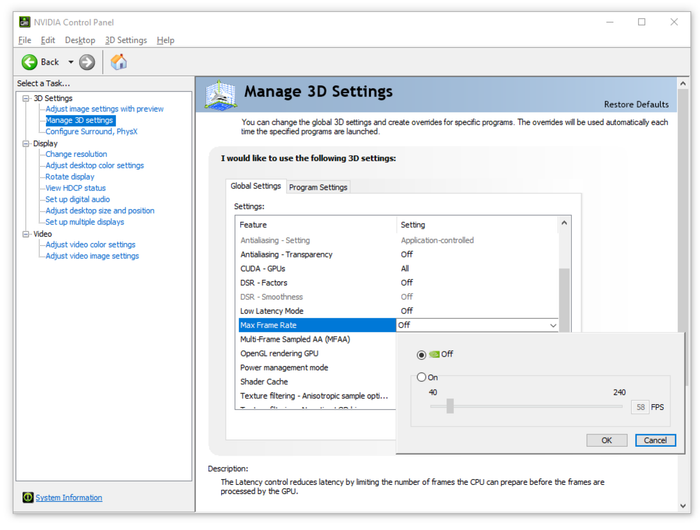Click OK in the frame rate popup
The width and height of the screenshot is (700, 530).
point(607,440)
